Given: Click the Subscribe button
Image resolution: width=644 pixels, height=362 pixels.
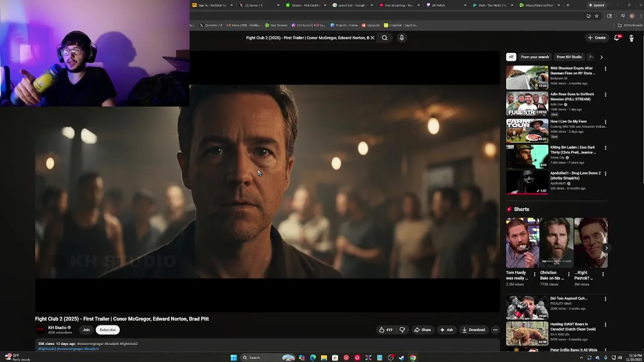Looking at the screenshot, I should point(108,330).
